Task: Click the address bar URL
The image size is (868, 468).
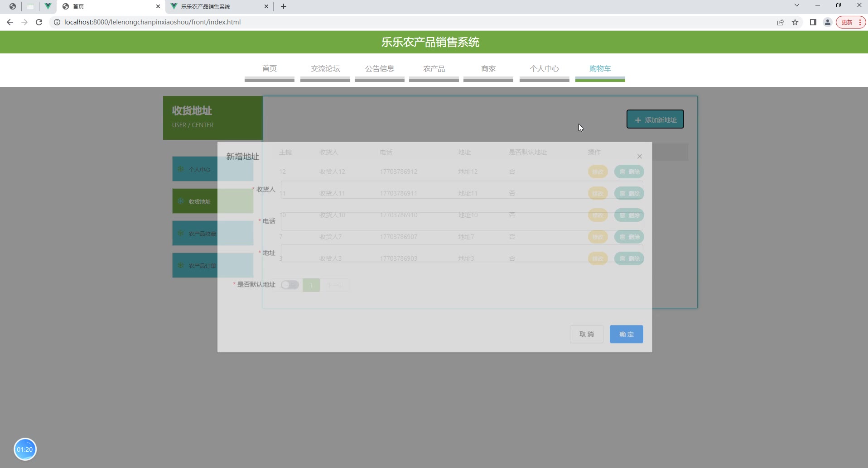Action: click(152, 22)
